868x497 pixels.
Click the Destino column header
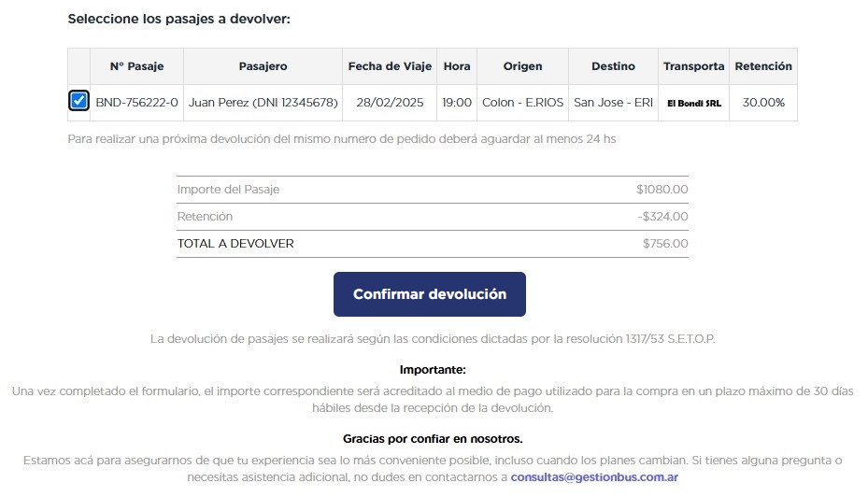[613, 66]
